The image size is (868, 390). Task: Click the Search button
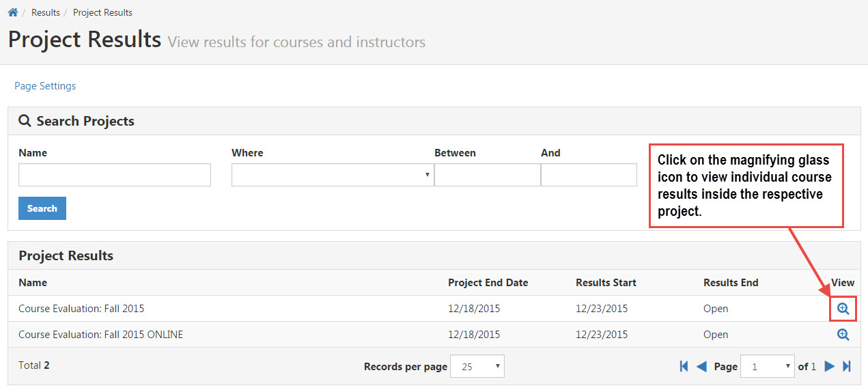click(42, 208)
